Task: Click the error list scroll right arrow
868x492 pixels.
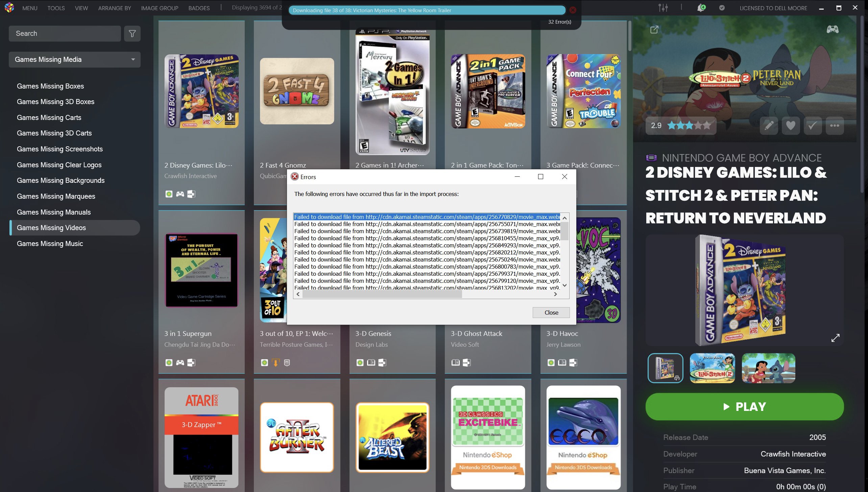Action: pos(555,294)
